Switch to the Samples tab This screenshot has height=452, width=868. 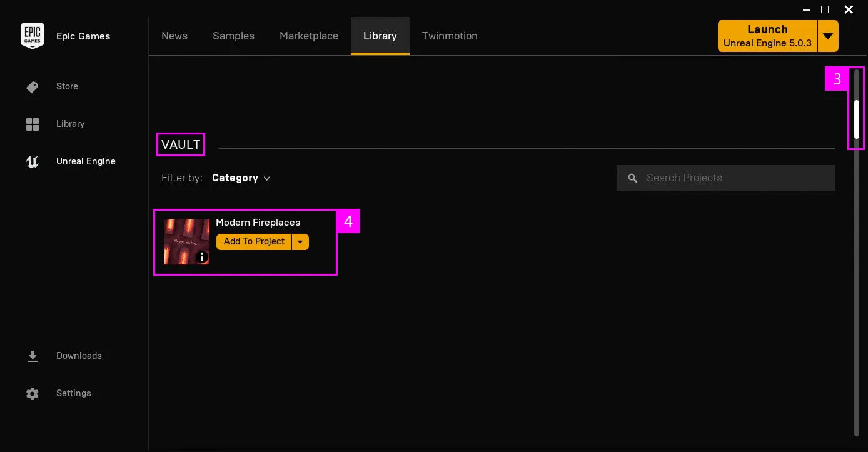click(233, 36)
